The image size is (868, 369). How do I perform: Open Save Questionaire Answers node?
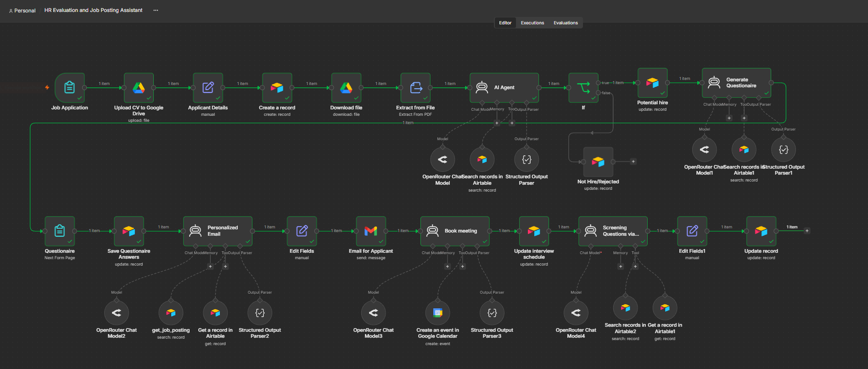coord(129,231)
